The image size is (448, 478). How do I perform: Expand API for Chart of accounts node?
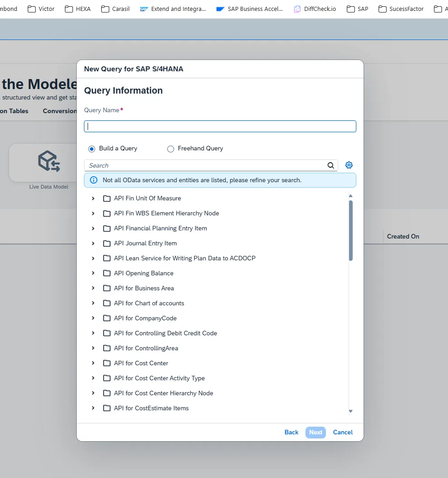[x=93, y=303]
